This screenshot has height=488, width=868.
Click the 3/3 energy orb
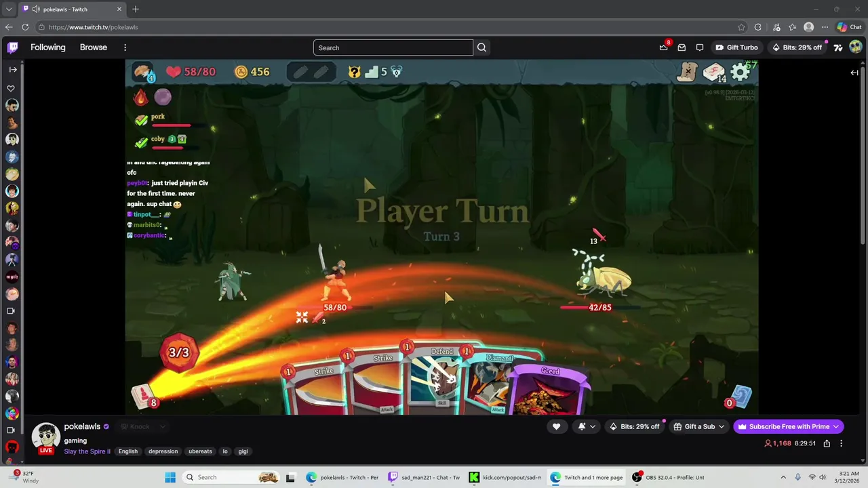pyautogui.click(x=179, y=352)
